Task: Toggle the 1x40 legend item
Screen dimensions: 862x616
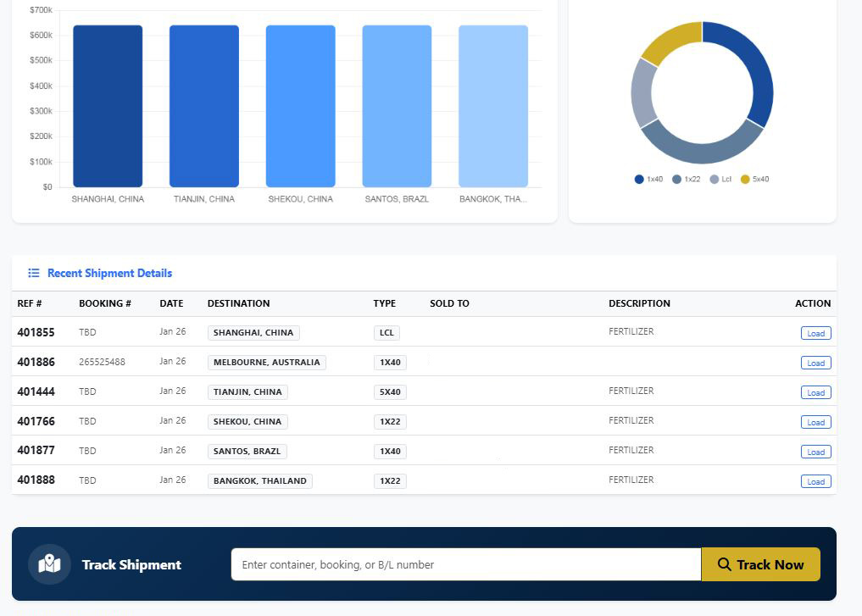Action: tap(648, 180)
